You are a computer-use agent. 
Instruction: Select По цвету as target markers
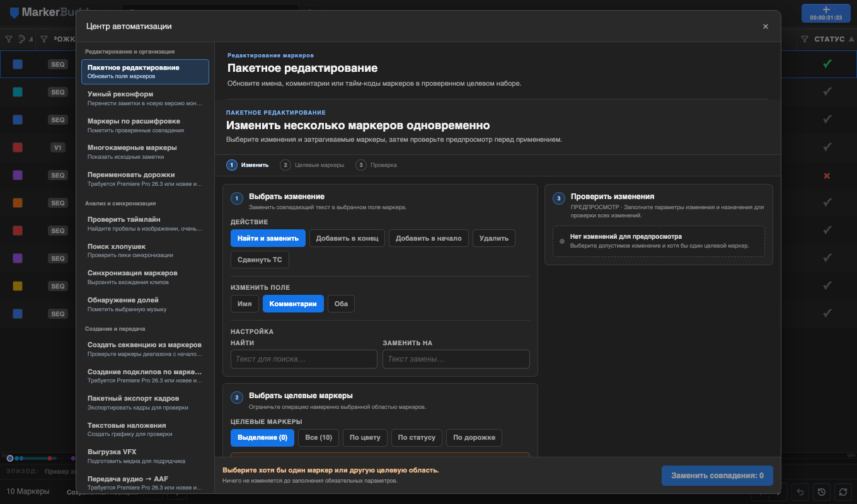tap(365, 437)
